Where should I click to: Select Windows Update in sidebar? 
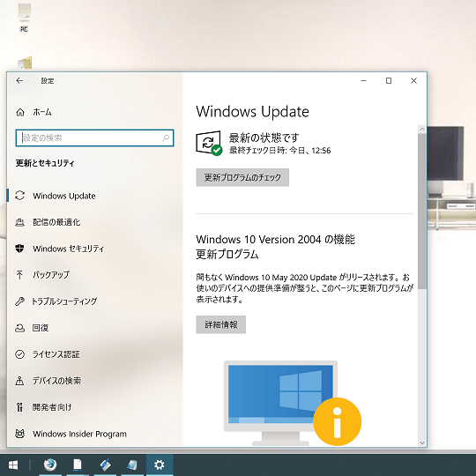64,196
